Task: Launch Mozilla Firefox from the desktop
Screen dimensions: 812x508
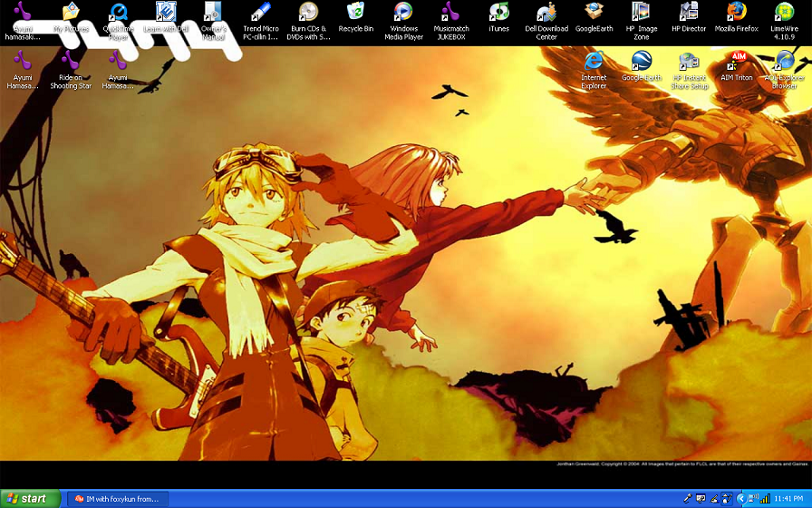Action: 737,17
